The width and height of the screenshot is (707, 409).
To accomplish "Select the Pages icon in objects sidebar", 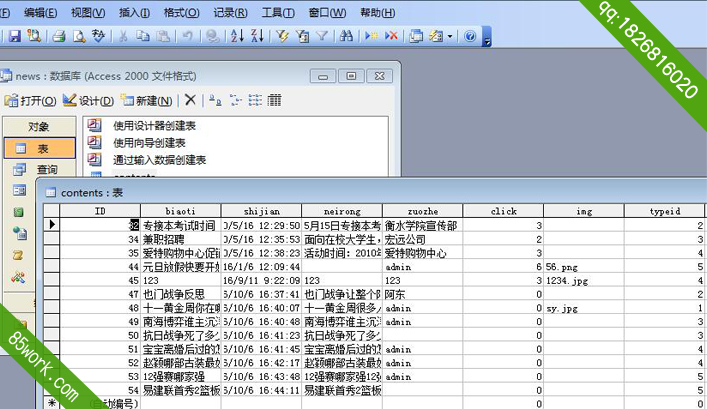I will pos(19,233).
